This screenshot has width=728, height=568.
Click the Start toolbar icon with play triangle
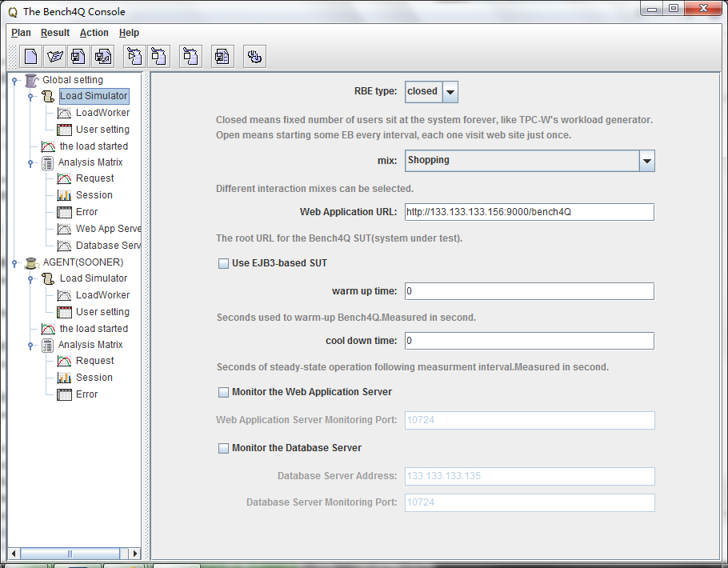pyautogui.click(x=134, y=57)
